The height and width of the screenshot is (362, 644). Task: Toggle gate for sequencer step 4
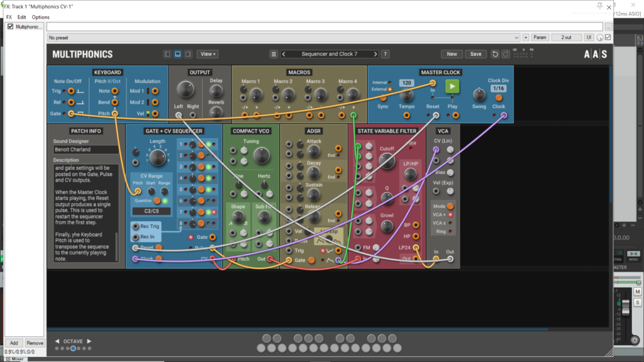click(201, 178)
